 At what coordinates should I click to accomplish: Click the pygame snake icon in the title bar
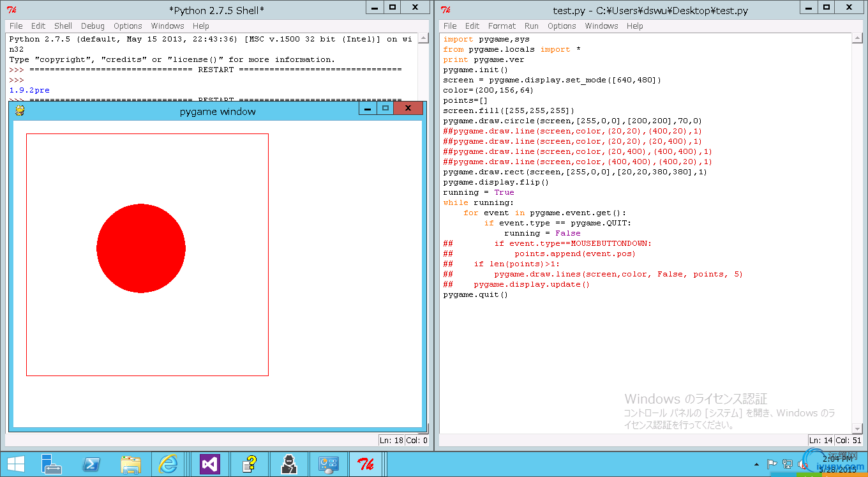coord(19,111)
